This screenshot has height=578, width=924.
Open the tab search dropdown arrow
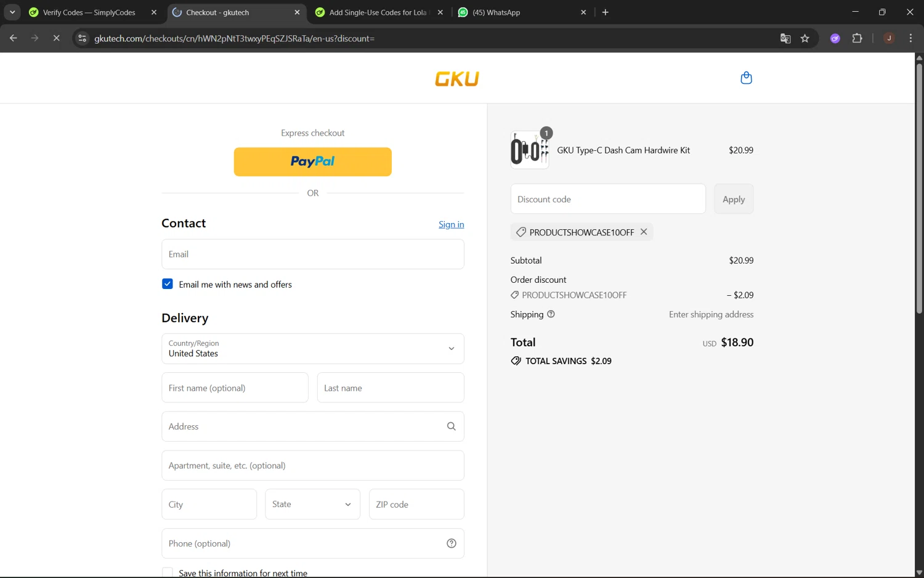coord(12,12)
